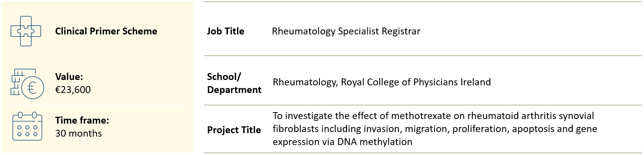Click "Rheumatology," before Royal College
Viewport: 644px width, 155px height.
[305, 82]
